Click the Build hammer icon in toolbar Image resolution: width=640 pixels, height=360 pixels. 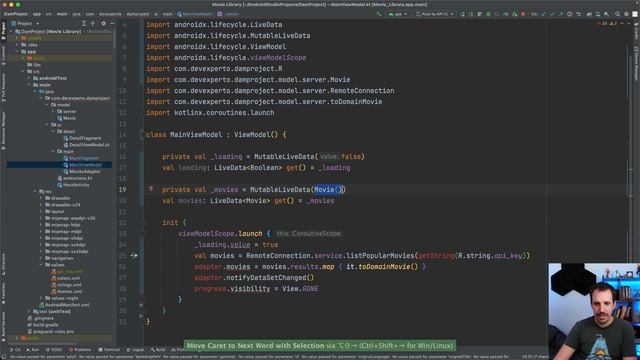(x=379, y=14)
